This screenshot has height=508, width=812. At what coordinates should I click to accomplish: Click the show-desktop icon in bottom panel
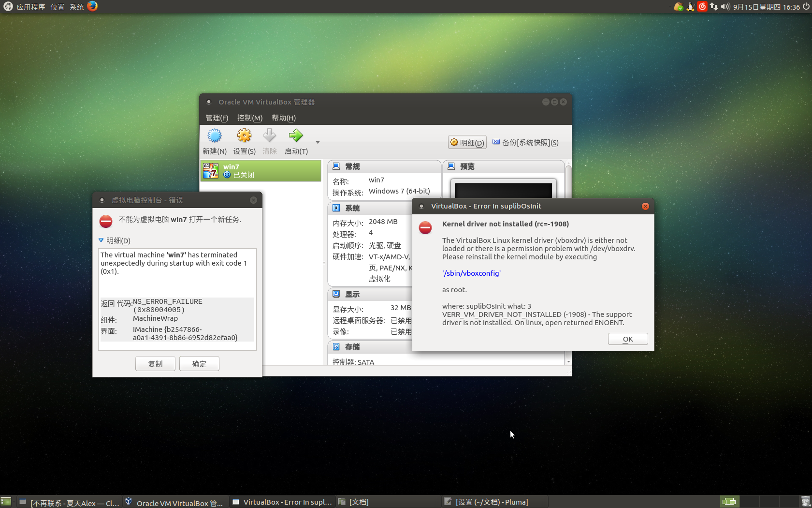6,502
